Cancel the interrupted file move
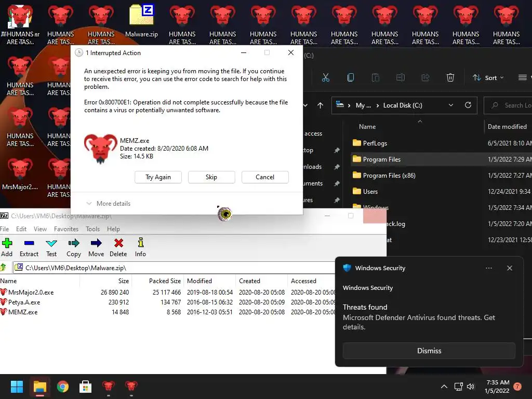This screenshot has width=532, height=399. tap(265, 177)
